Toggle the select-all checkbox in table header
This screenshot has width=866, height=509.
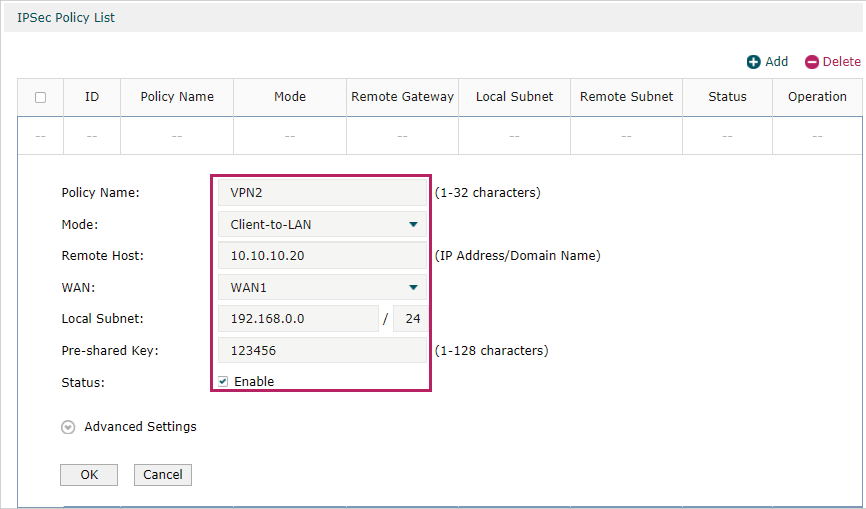[x=40, y=97]
